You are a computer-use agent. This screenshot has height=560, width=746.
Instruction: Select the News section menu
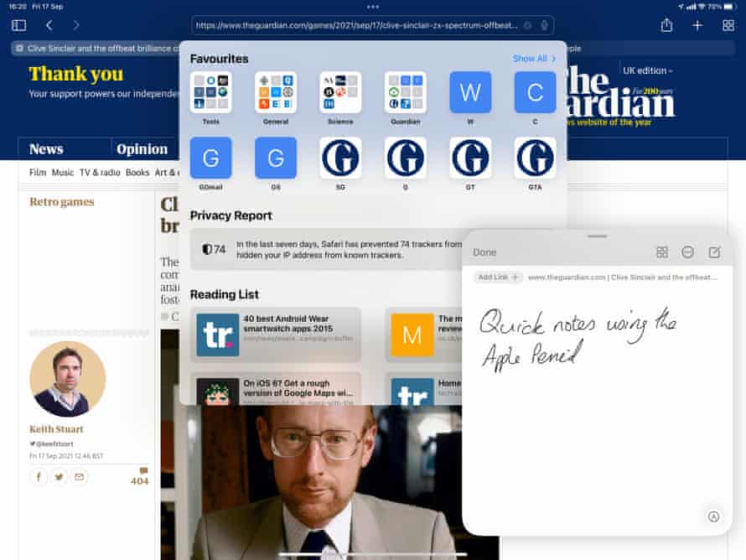tap(46, 149)
